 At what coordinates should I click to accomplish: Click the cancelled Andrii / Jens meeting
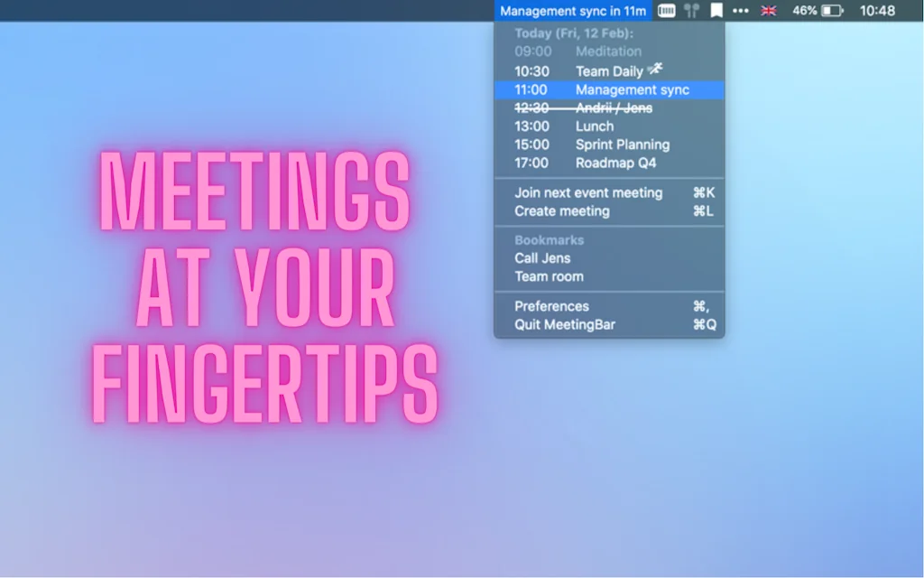click(610, 107)
